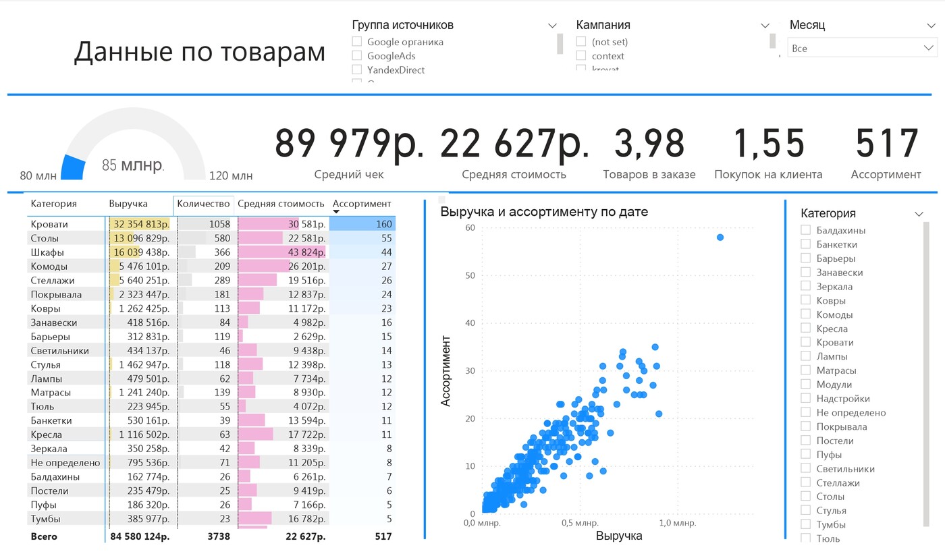The height and width of the screenshot is (560, 945).
Task: Click the blue segment of the revenue gauge
Action: 73,167
